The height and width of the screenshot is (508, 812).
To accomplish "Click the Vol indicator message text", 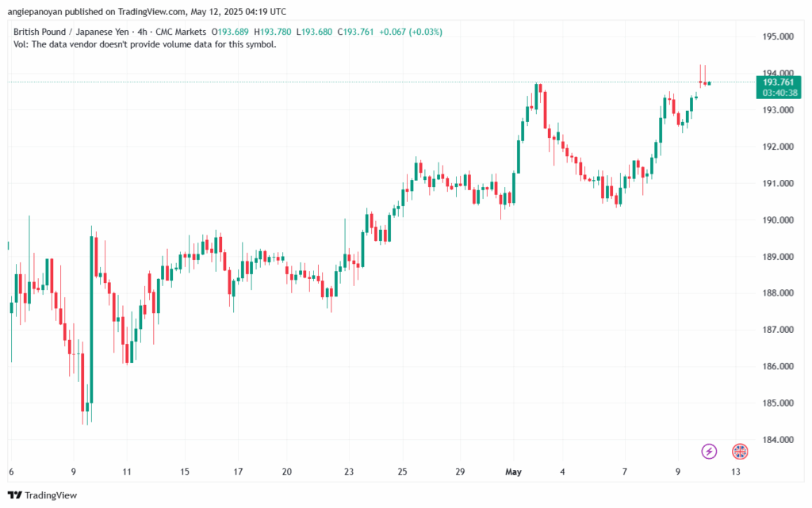I will pos(145,44).
